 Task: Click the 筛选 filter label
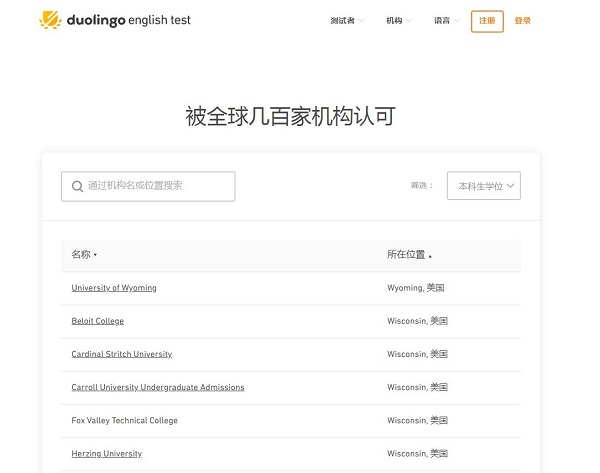[422, 186]
